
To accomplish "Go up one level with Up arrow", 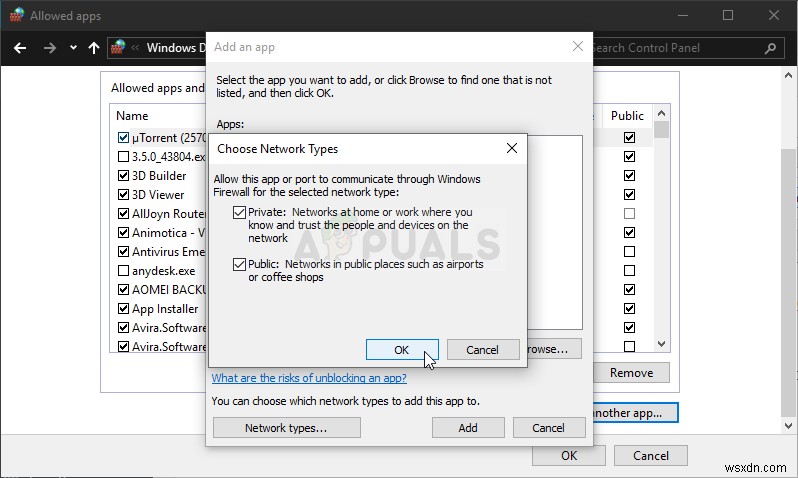I will (94, 48).
